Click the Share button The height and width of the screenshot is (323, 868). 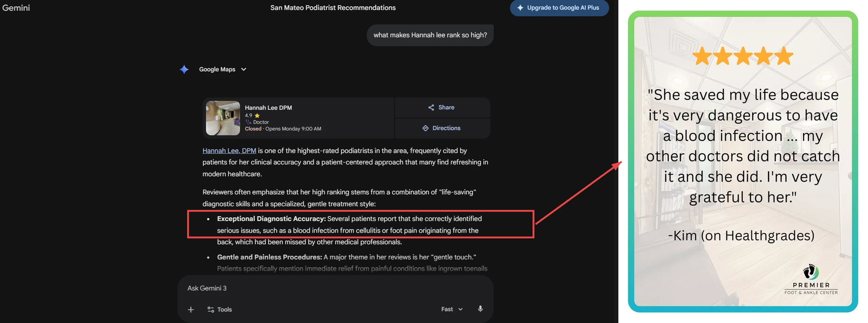tap(442, 108)
